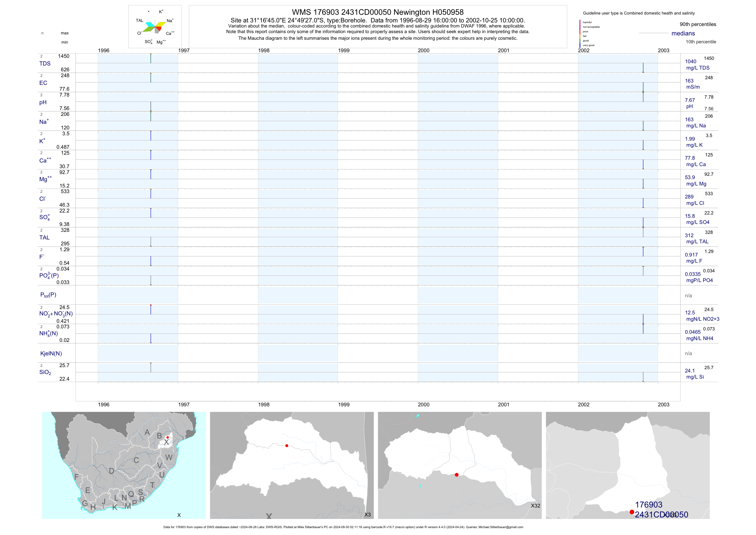Click the SiO2 row label
The width and height of the screenshot is (756, 535).
coord(45,372)
